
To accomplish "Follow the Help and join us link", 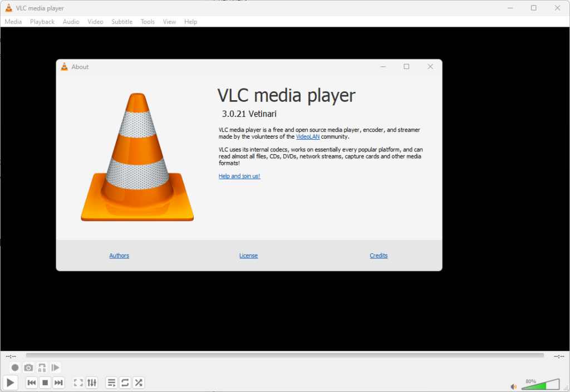I will 239,176.
